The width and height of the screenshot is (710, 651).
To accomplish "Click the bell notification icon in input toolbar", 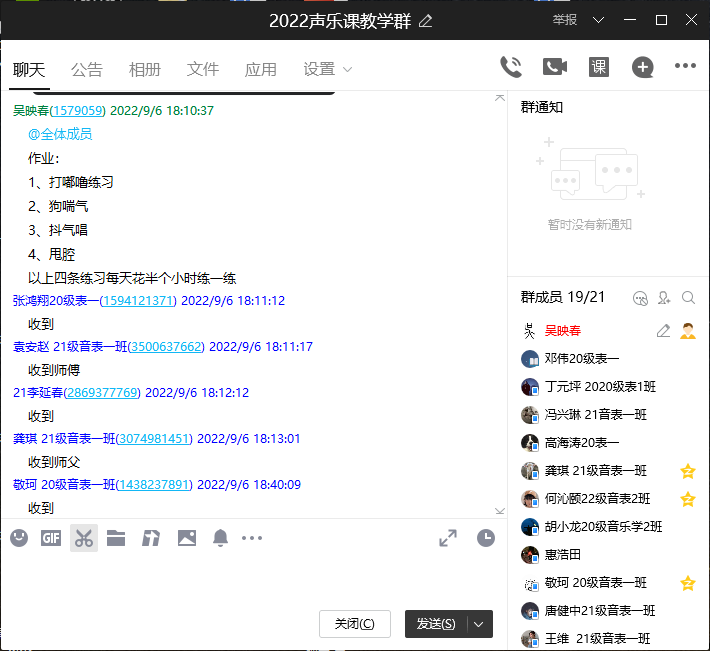I will click(x=220, y=538).
